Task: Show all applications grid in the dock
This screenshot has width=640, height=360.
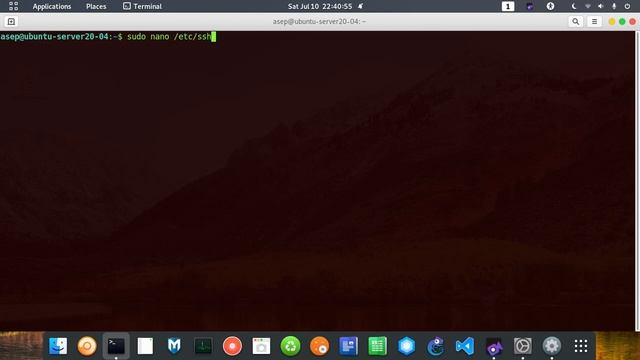Action: click(581, 346)
